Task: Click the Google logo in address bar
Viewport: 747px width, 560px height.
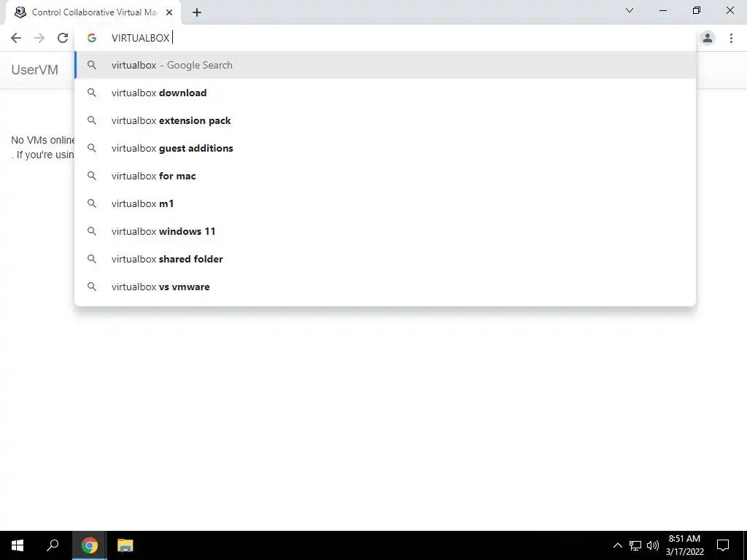Action: coord(92,38)
